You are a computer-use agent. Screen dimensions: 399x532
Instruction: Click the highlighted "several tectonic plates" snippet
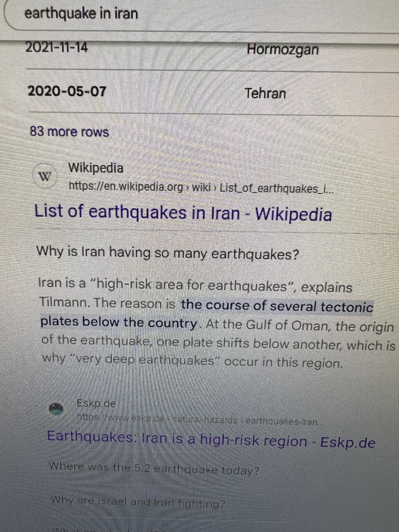[x=277, y=307]
